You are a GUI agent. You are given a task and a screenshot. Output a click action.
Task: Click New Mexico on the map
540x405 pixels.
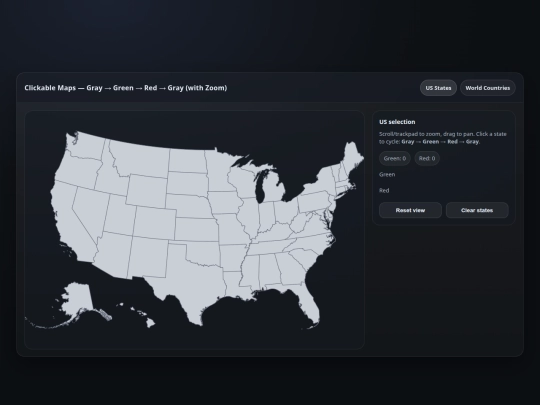(148, 258)
